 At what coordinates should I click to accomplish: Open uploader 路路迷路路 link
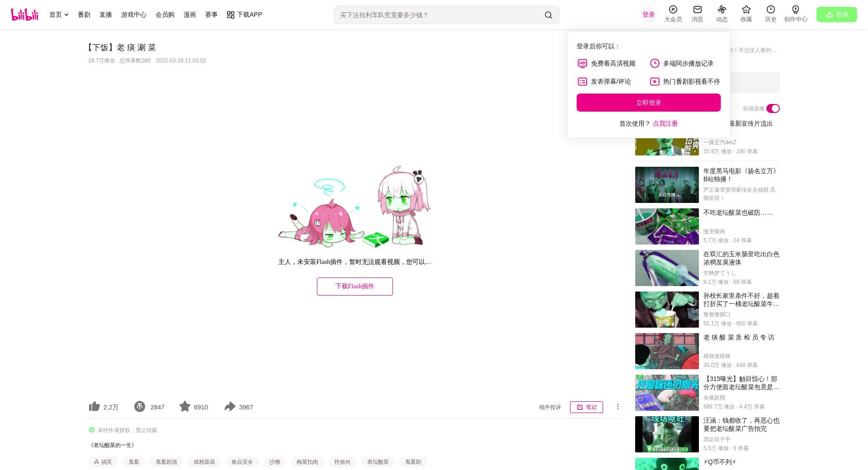pyautogui.click(x=717, y=356)
